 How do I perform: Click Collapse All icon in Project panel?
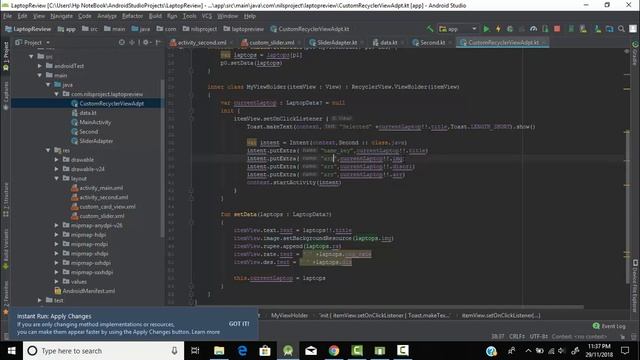click(132, 42)
